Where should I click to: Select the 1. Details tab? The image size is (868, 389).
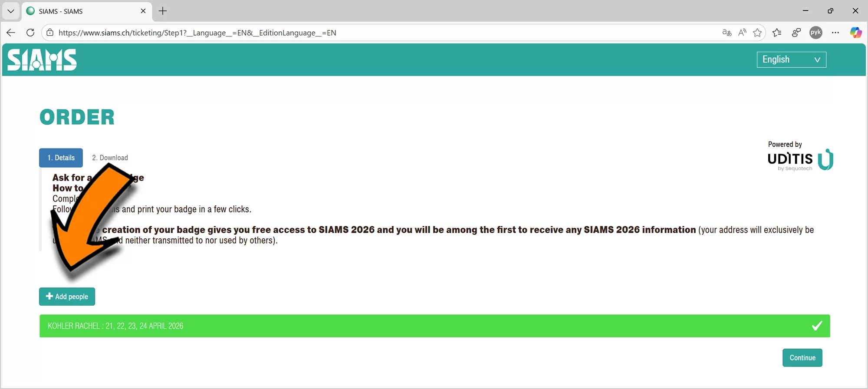coord(61,158)
